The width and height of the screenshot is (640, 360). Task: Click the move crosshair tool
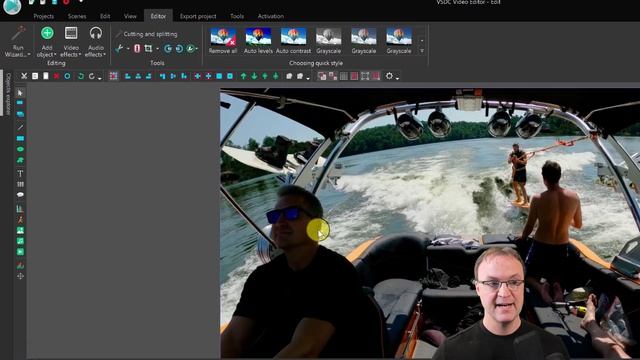pyautogui.click(x=20, y=276)
